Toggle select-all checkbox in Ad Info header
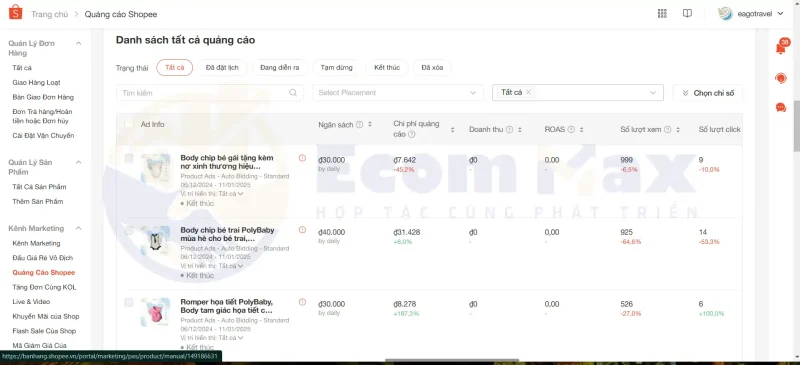This screenshot has height=365, width=800. tap(129, 124)
